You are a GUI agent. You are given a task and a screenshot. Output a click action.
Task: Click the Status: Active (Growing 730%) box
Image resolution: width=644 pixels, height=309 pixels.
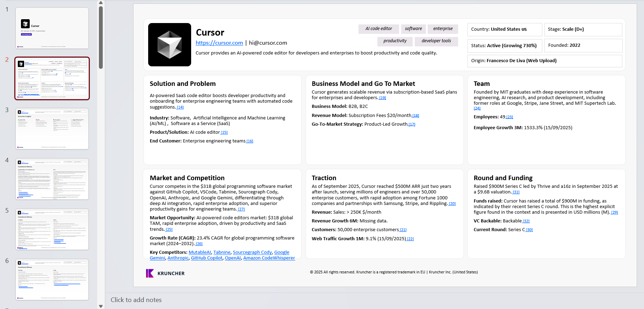(505, 46)
